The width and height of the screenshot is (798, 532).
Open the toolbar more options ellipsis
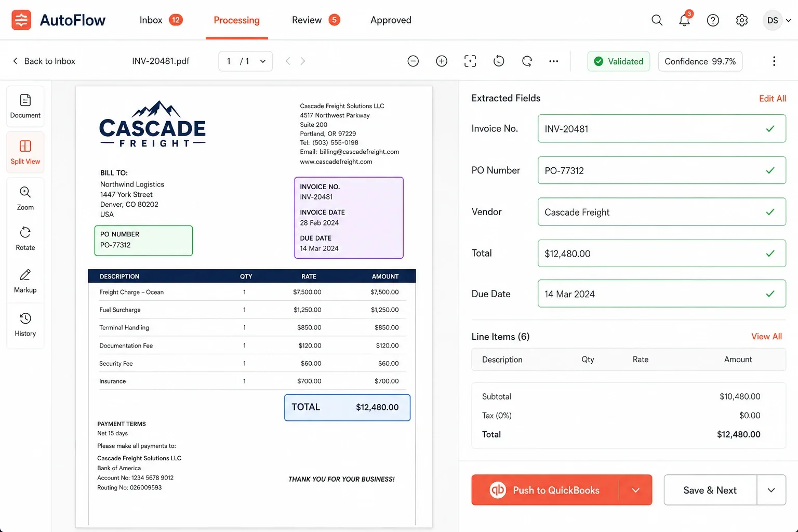click(554, 61)
